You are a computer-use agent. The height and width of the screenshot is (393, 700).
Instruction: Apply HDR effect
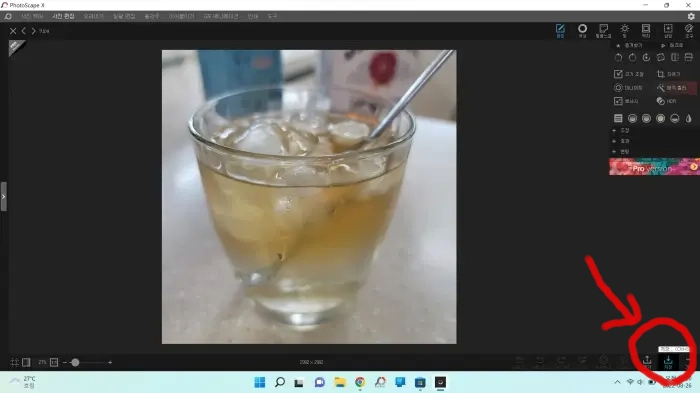pyautogui.click(x=667, y=101)
